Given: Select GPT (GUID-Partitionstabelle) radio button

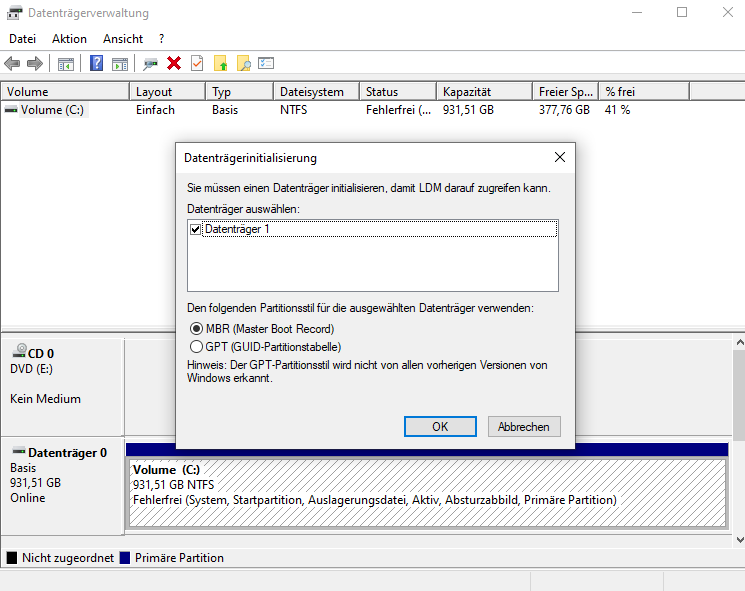Looking at the screenshot, I should 196,346.
